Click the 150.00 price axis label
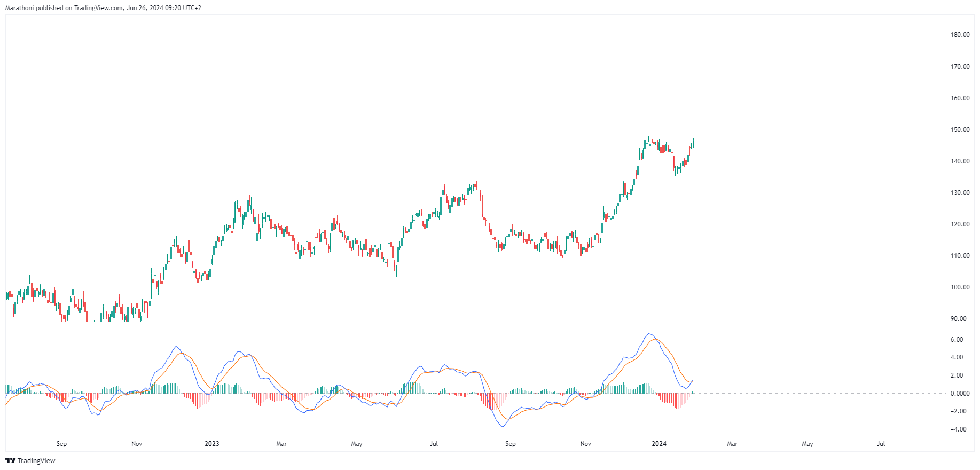980x470 pixels. (x=960, y=130)
